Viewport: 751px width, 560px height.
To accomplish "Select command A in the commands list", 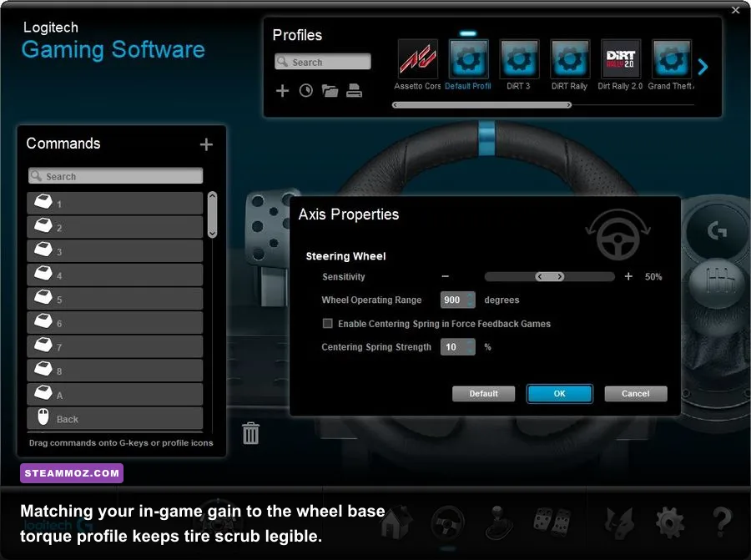I will (x=115, y=395).
